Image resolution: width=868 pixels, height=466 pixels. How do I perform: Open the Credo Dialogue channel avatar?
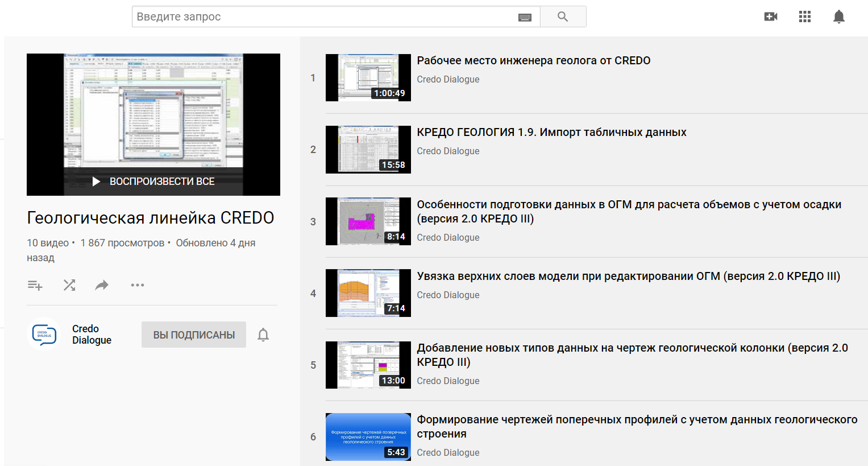click(44, 334)
